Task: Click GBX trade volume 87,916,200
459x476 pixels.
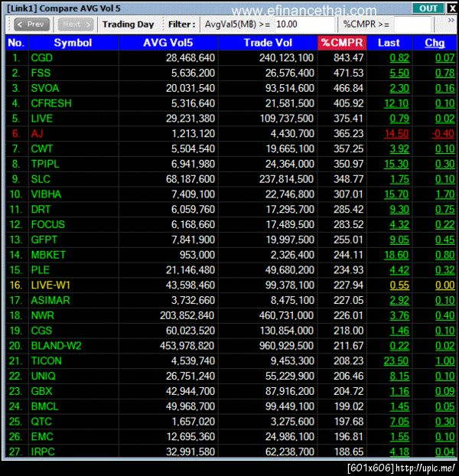Action: pyautogui.click(x=290, y=391)
